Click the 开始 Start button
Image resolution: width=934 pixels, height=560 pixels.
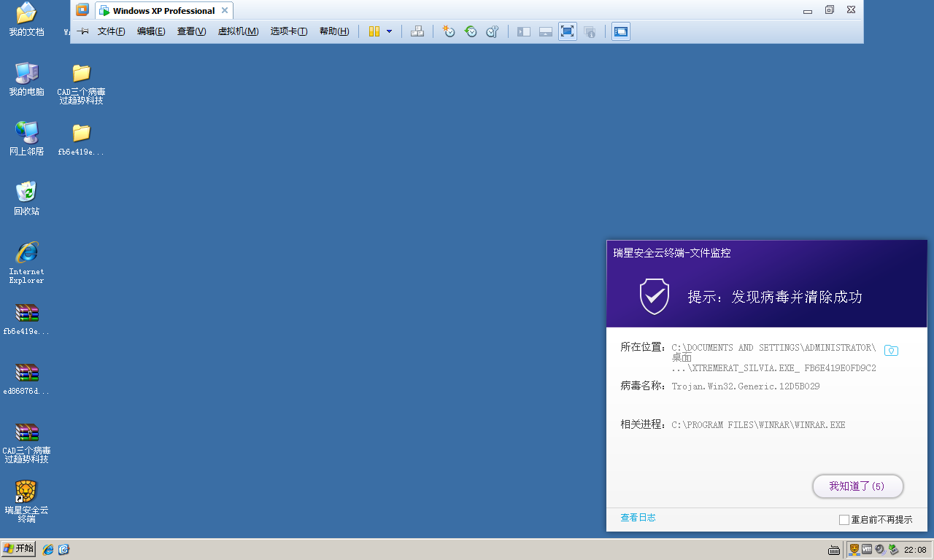pos(19,549)
